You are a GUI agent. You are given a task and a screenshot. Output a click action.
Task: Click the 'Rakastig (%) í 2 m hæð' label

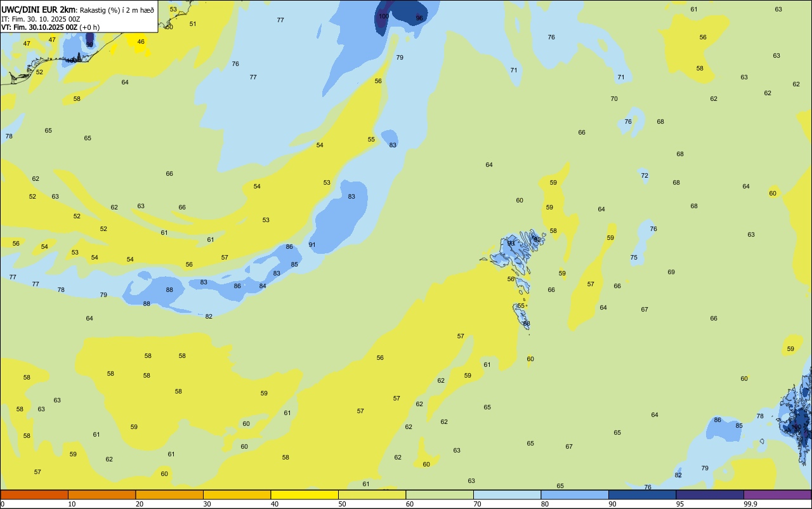(117, 10)
